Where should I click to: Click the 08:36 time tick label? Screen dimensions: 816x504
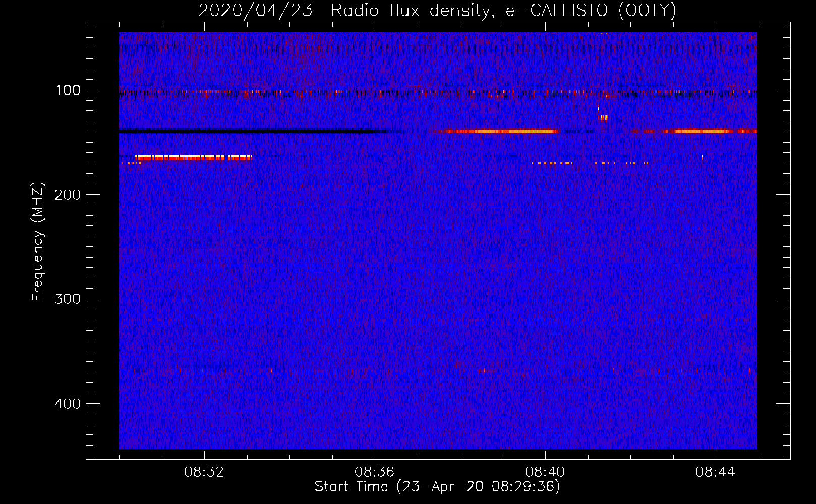tap(375, 472)
